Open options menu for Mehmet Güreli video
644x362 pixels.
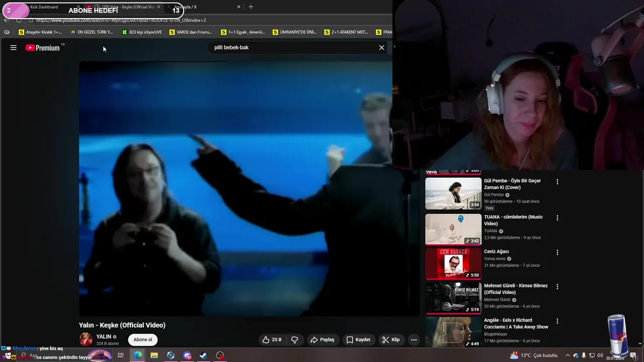click(x=557, y=287)
